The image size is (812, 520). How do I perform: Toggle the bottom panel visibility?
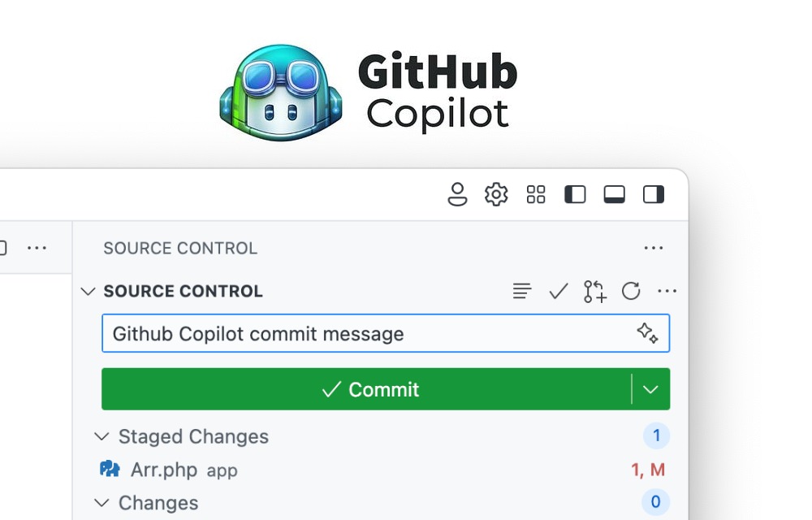614,194
